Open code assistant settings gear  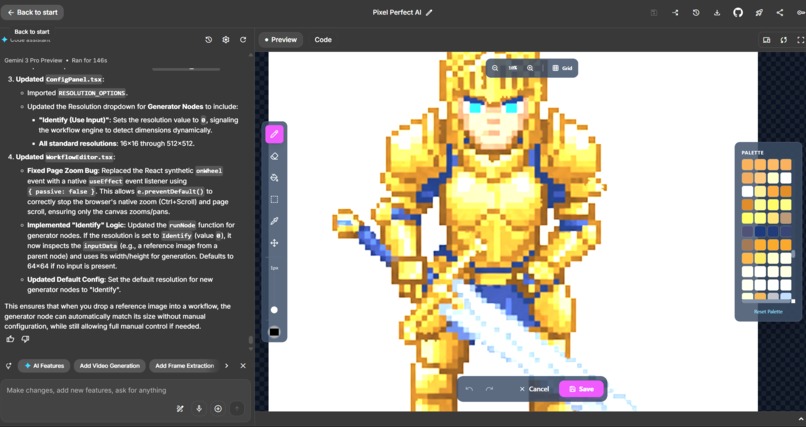point(226,40)
